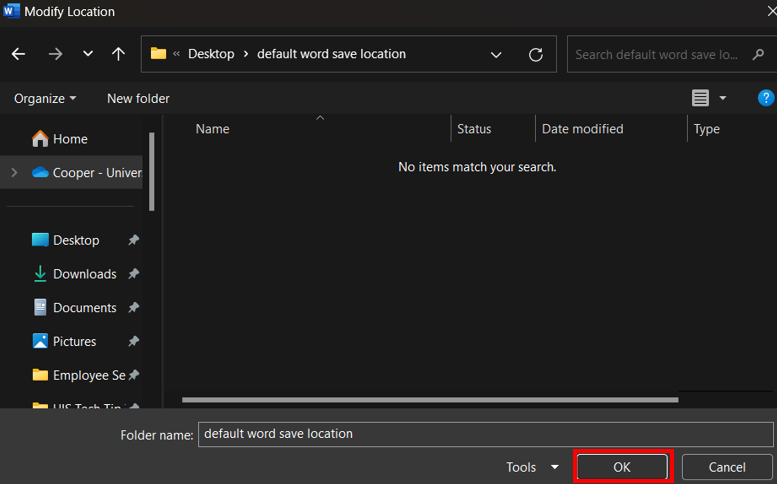Sort files by Date modified column
The image size is (777, 484).
pos(582,129)
